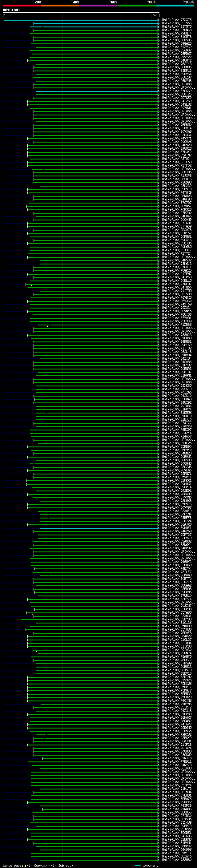
Task: Select hit UniRef100_A7B911
Action: pos(177,761)
